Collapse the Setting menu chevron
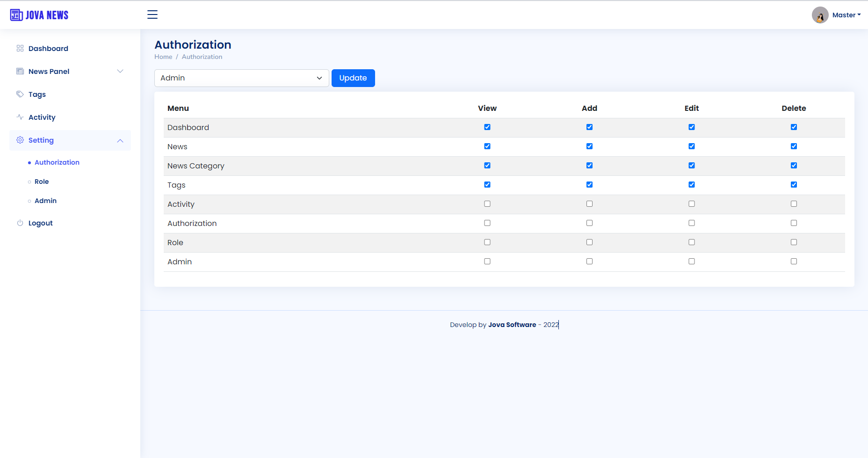The width and height of the screenshot is (868, 458). pos(120,140)
